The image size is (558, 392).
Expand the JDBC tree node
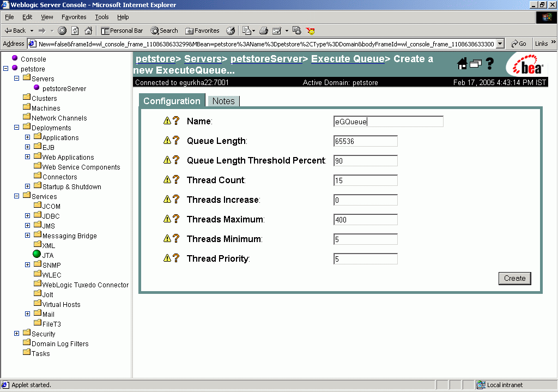coord(27,215)
